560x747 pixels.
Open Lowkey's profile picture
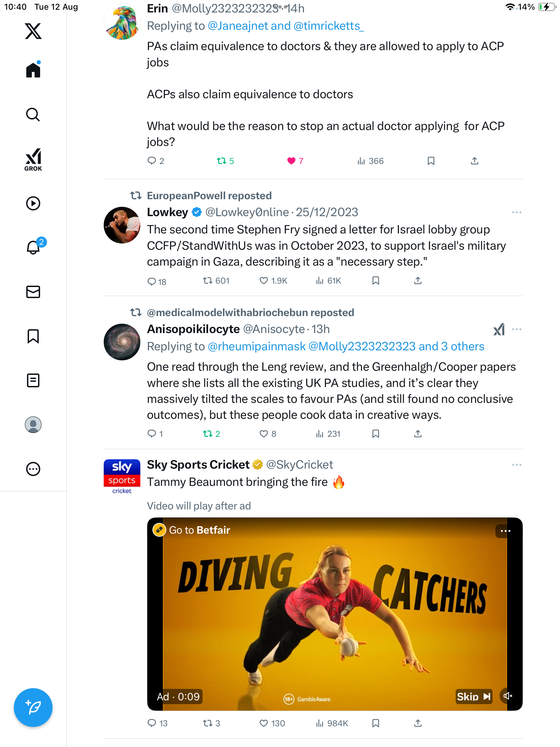point(122,225)
